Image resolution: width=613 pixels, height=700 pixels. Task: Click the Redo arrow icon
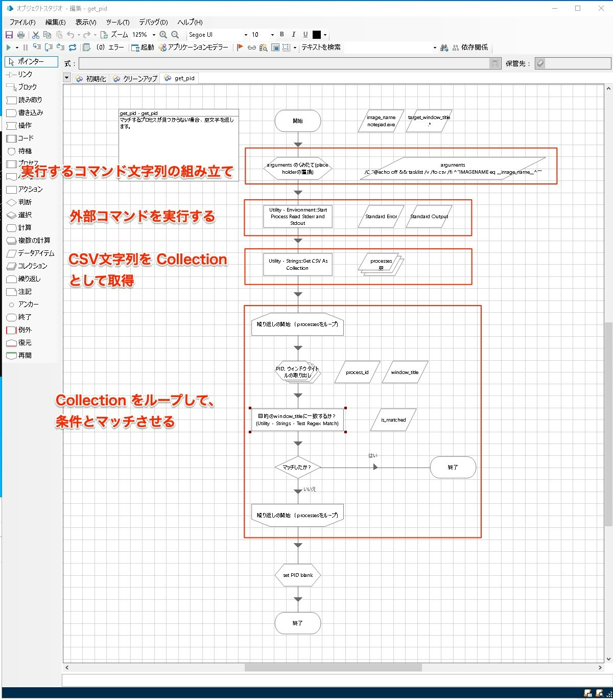click(87, 35)
